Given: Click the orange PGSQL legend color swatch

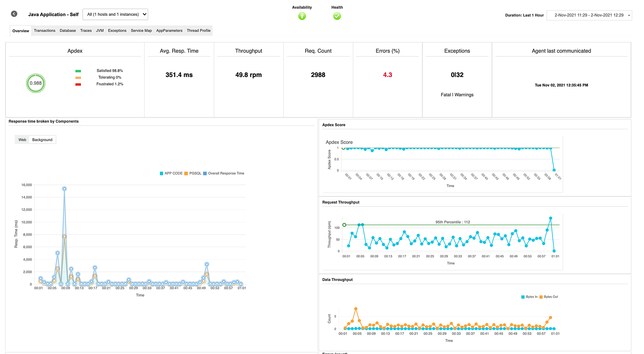Looking at the screenshot, I should (186, 173).
